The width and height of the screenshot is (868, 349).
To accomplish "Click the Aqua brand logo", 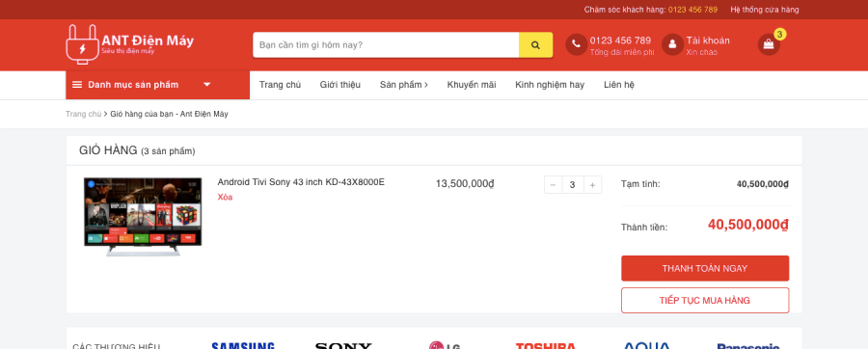I will 646,346.
